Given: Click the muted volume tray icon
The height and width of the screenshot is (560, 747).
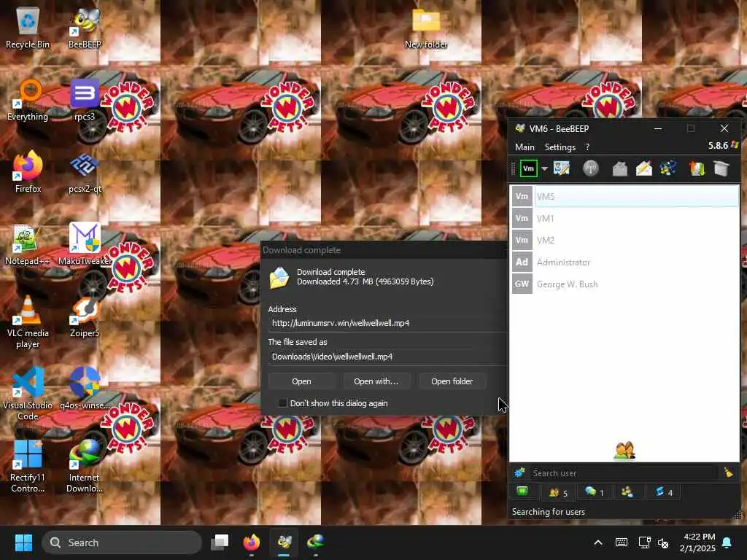Looking at the screenshot, I should [662, 542].
